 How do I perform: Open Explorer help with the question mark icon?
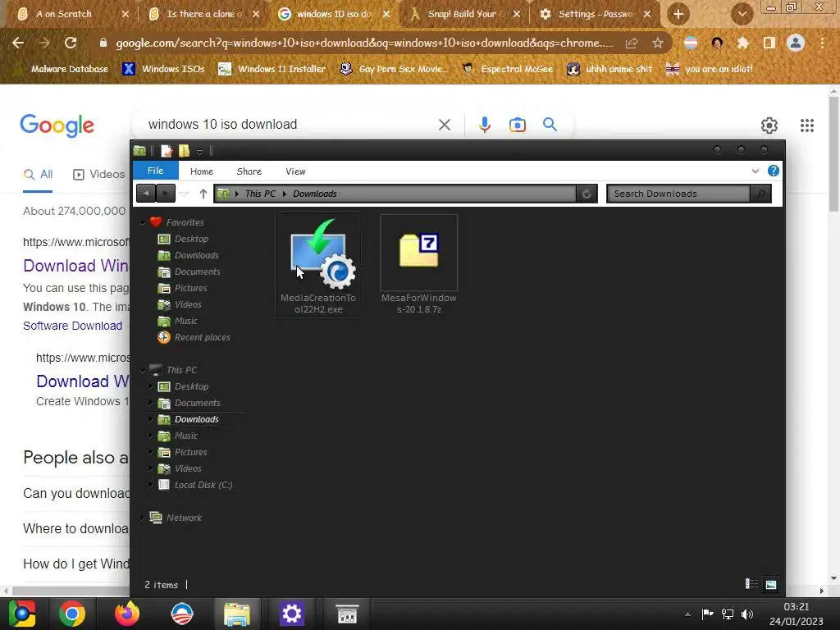[773, 171]
